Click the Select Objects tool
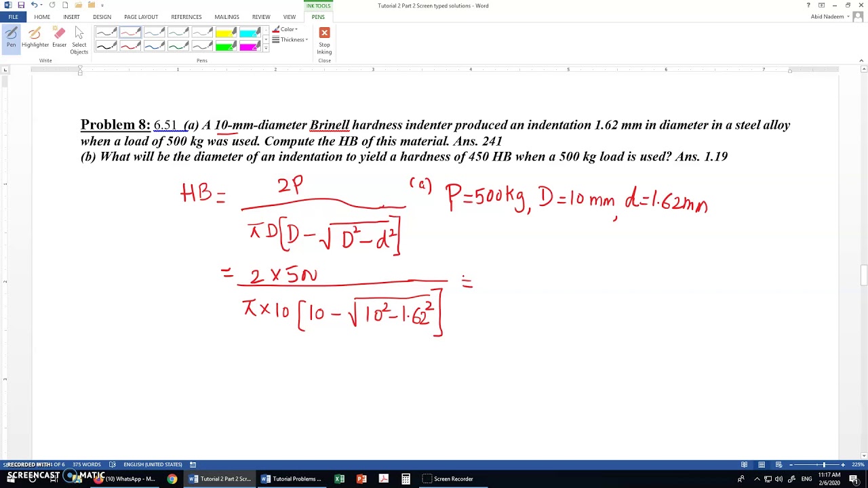This screenshot has height=488, width=868. tap(79, 41)
